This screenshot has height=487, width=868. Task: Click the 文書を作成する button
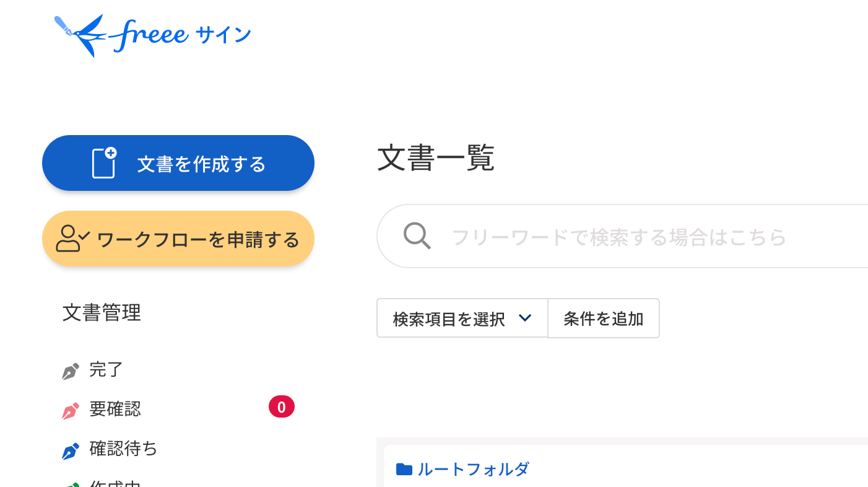pyautogui.click(x=178, y=163)
